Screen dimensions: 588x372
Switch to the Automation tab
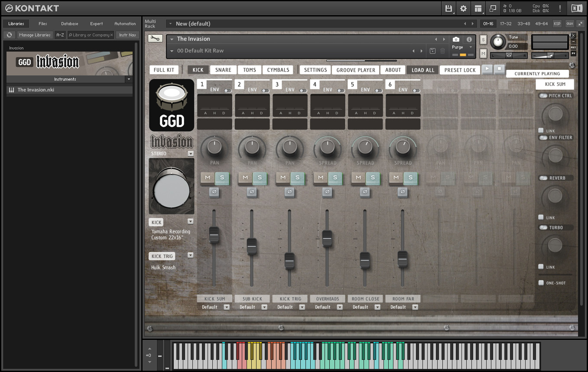tap(125, 23)
